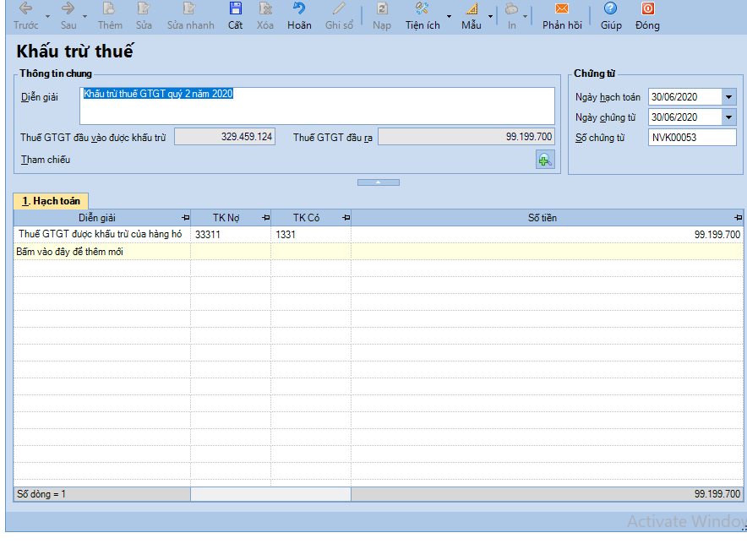
Task: Click the TK Nợ cell 33311
Action: click(231, 234)
